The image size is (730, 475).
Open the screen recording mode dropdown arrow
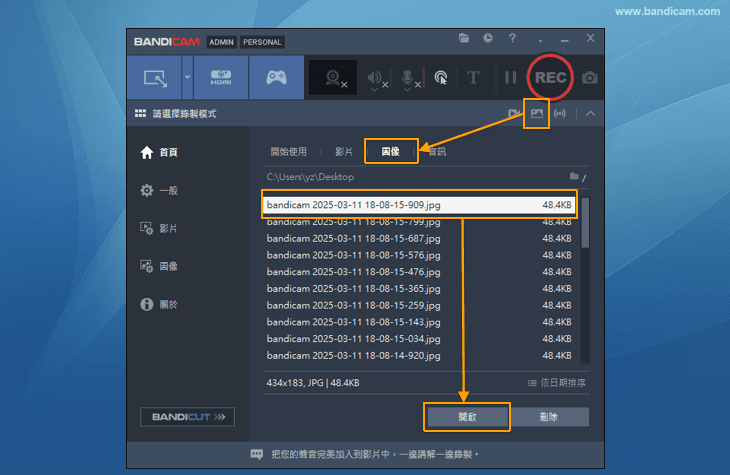[x=187, y=78]
